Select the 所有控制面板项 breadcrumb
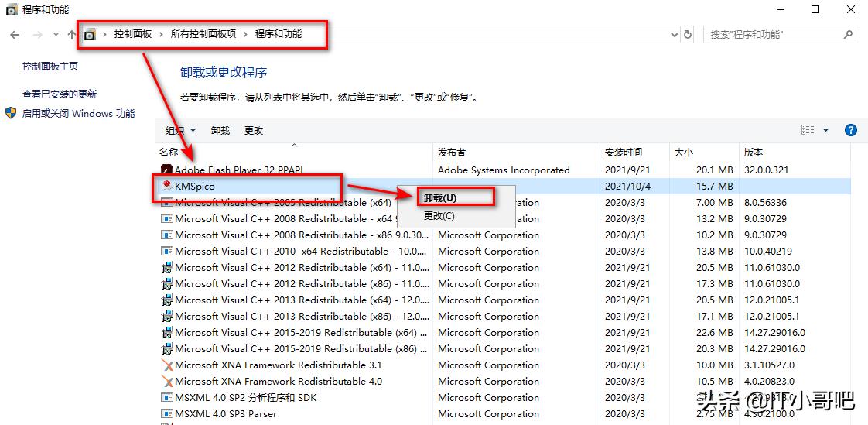The width and height of the screenshot is (868, 425). [x=203, y=34]
